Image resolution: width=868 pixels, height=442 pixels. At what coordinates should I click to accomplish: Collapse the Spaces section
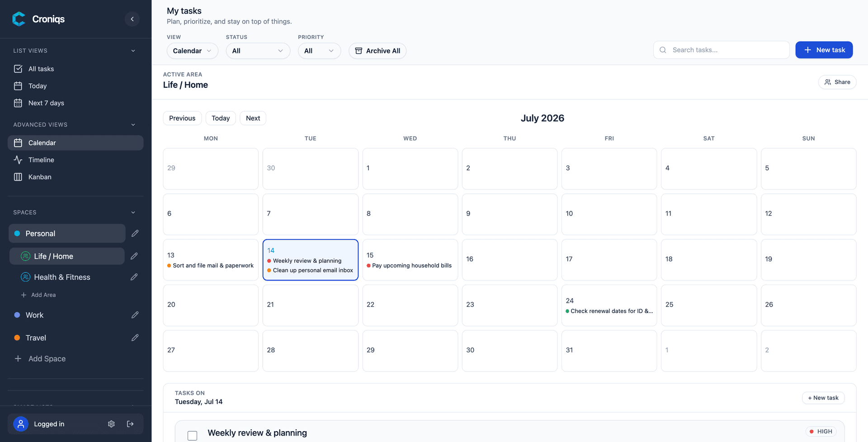(x=133, y=213)
